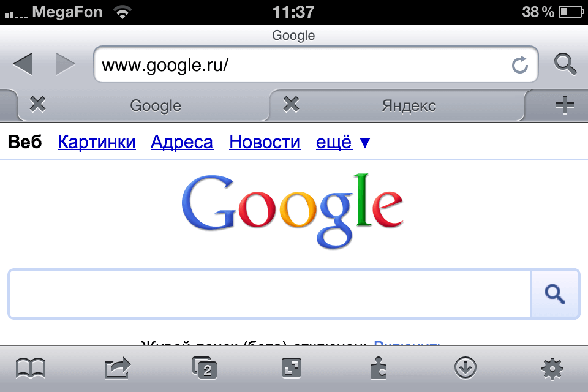Expand the ещё dropdown menu
The width and height of the screenshot is (588, 392).
(343, 142)
